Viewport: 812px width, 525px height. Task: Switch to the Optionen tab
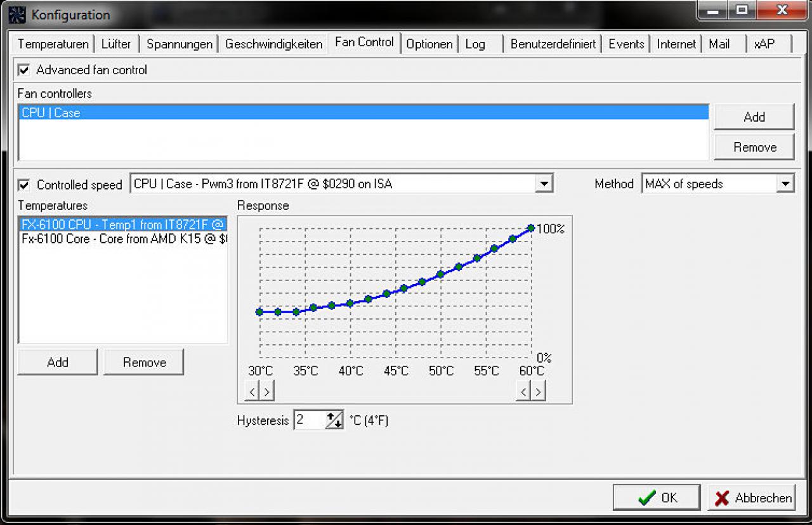429,44
